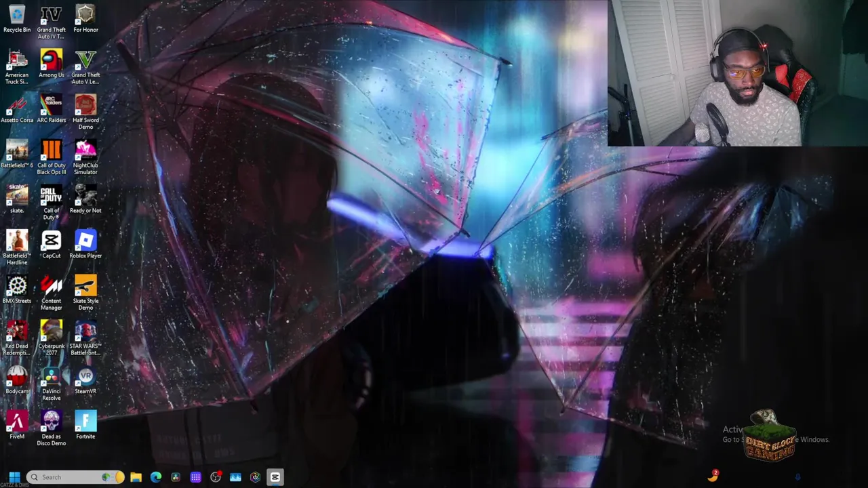The height and width of the screenshot is (488, 868).
Task: Select the skate. desktop shortcut
Action: pyautogui.click(x=17, y=200)
